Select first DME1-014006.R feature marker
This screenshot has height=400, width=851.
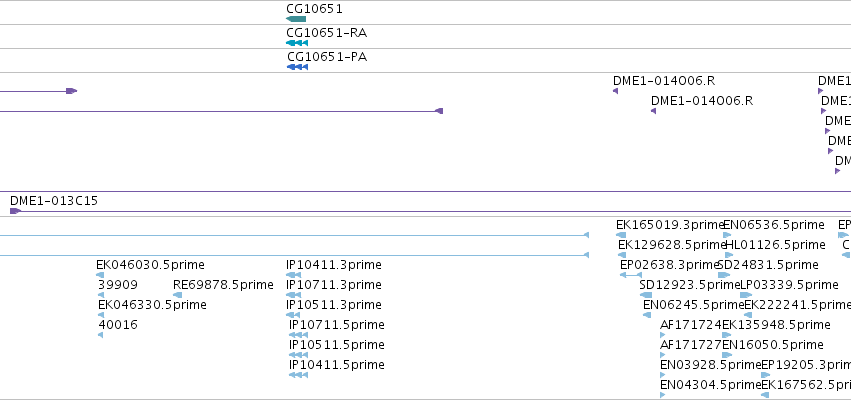point(615,91)
